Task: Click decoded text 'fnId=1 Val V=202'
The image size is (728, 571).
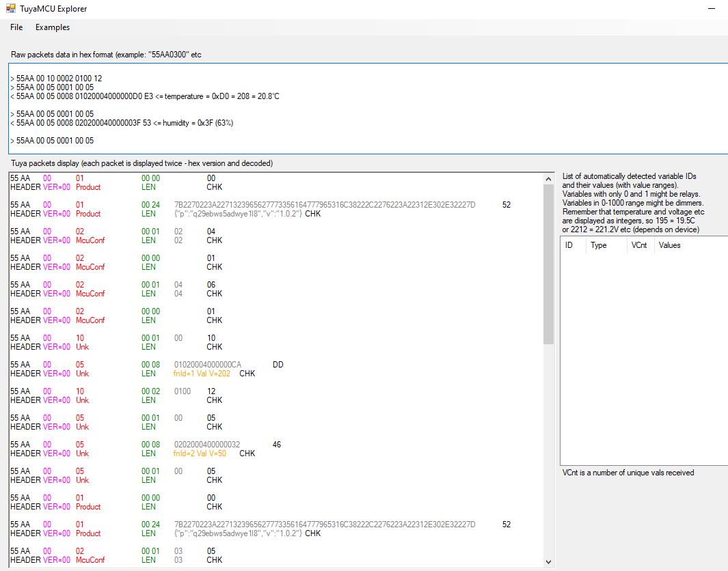Action: point(202,374)
